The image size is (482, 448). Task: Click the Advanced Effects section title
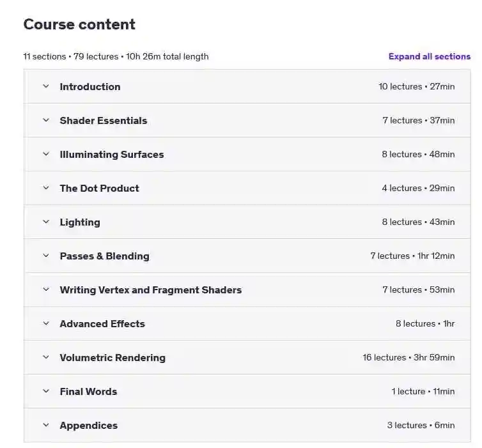(x=102, y=324)
